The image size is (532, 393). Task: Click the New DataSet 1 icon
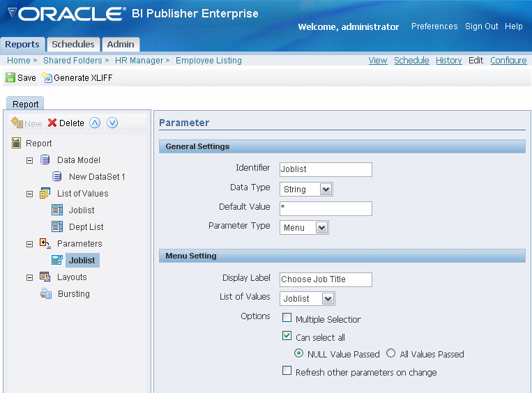[x=57, y=176]
